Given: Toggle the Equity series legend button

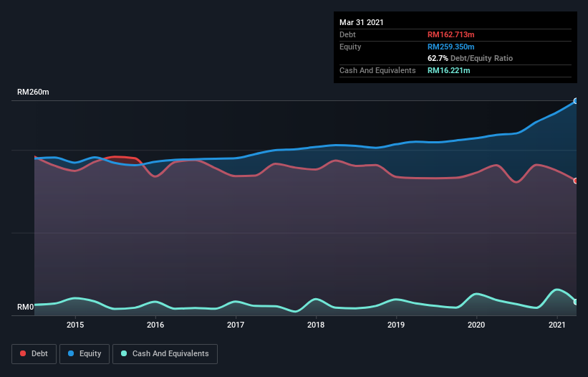Looking at the screenshot, I should pyautogui.click(x=85, y=354).
